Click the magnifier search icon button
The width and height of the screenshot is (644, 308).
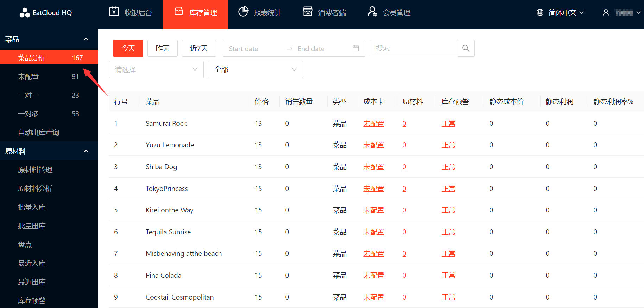point(466,48)
